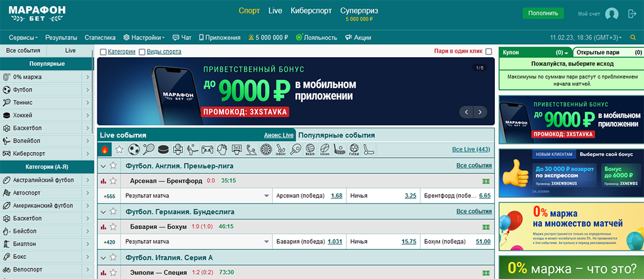The height and width of the screenshot is (279, 644).
Task: Expand the Хоккей sidebar chevron
Action: click(x=87, y=115)
